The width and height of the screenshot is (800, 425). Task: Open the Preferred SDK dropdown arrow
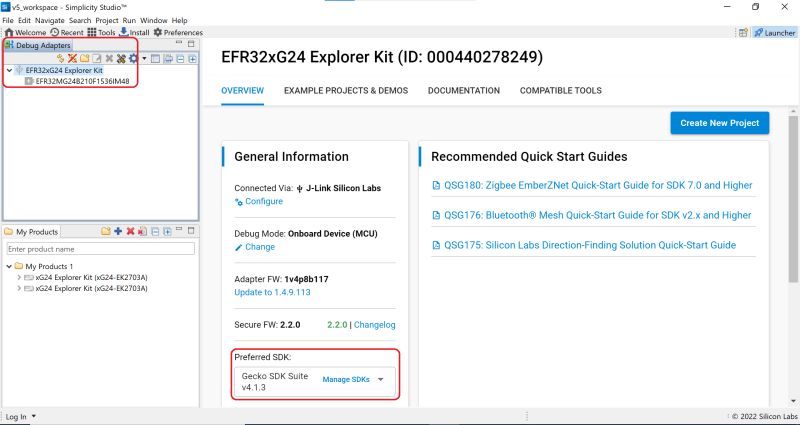pos(380,380)
